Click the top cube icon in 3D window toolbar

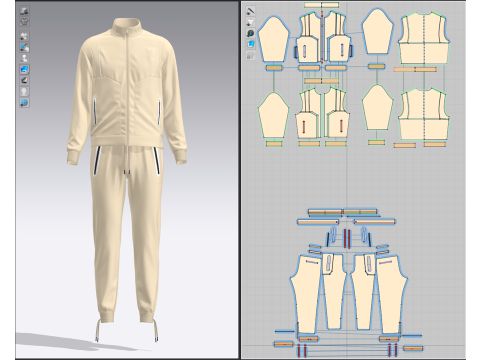point(24,11)
